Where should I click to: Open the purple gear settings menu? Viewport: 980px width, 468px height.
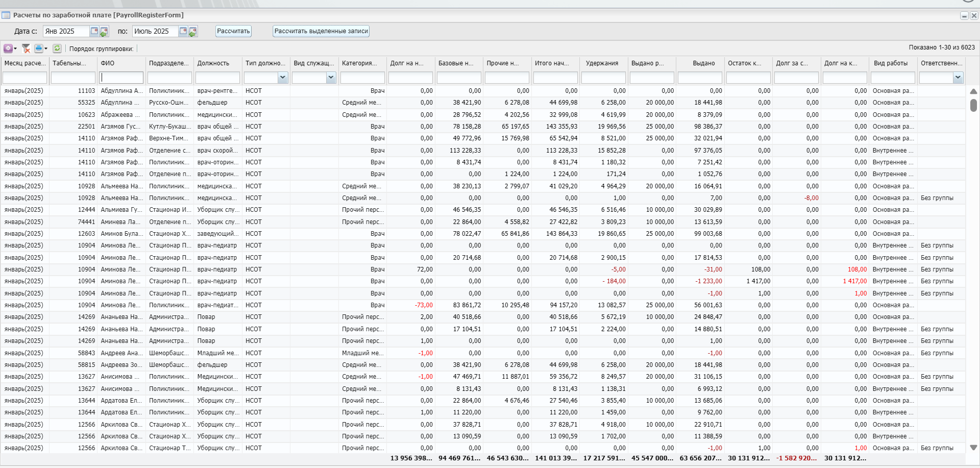8,48
